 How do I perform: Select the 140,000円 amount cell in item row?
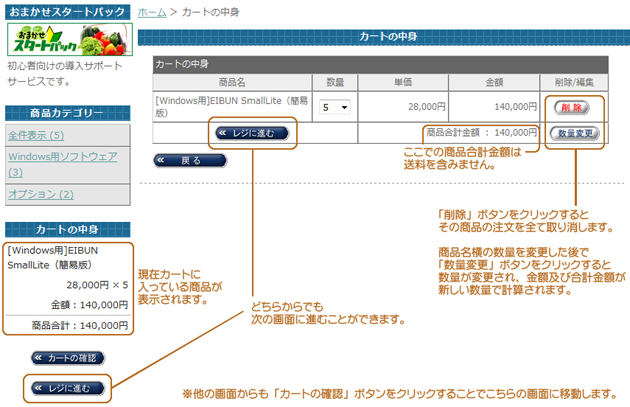tap(494, 107)
